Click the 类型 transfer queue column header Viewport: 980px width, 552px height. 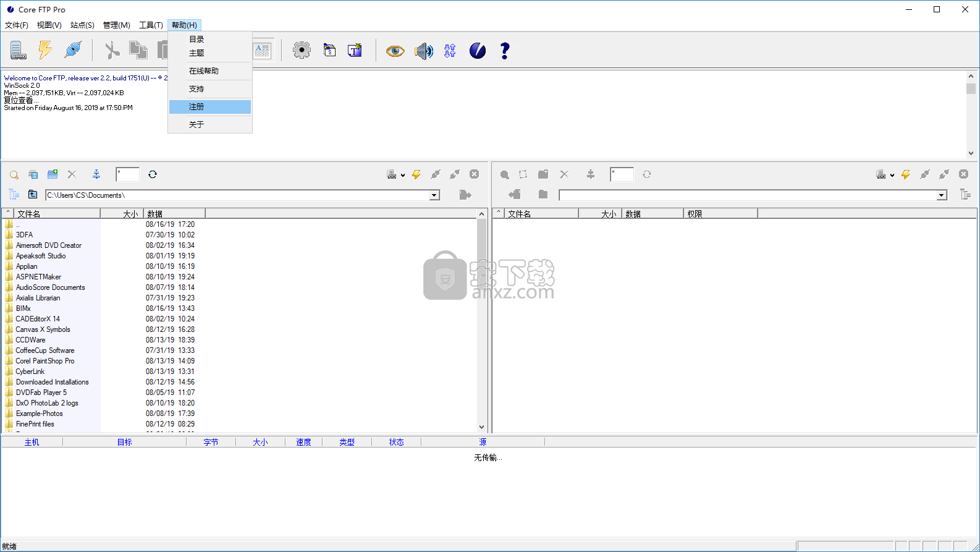coord(347,442)
